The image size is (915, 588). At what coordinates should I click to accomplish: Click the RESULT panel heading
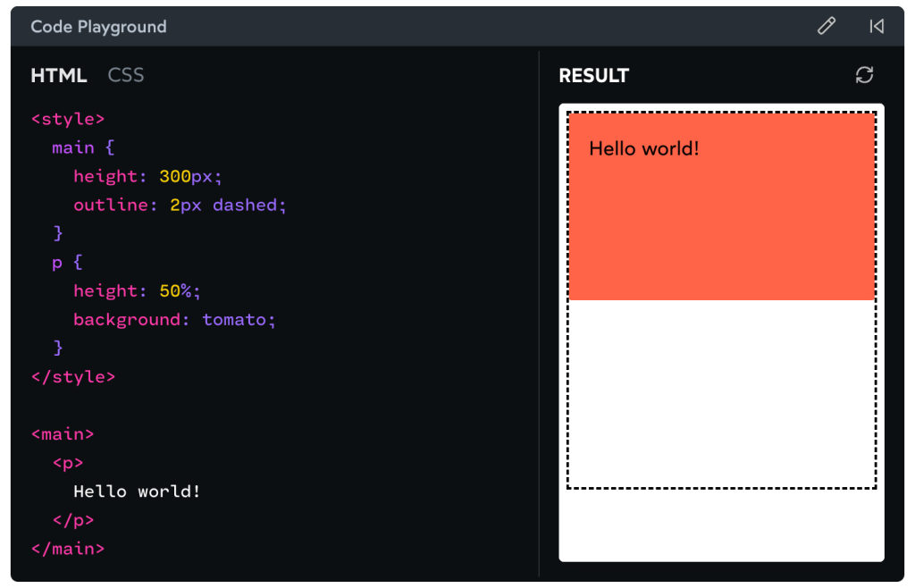point(593,76)
